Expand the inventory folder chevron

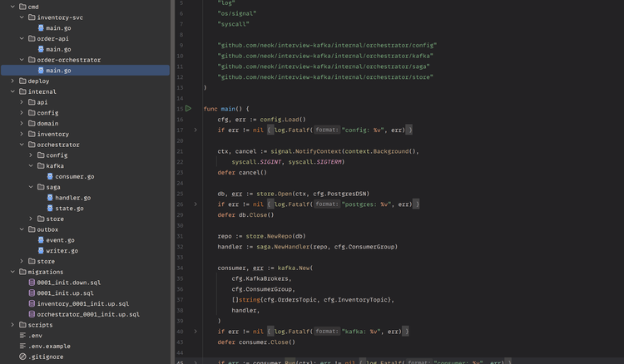(x=22, y=134)
